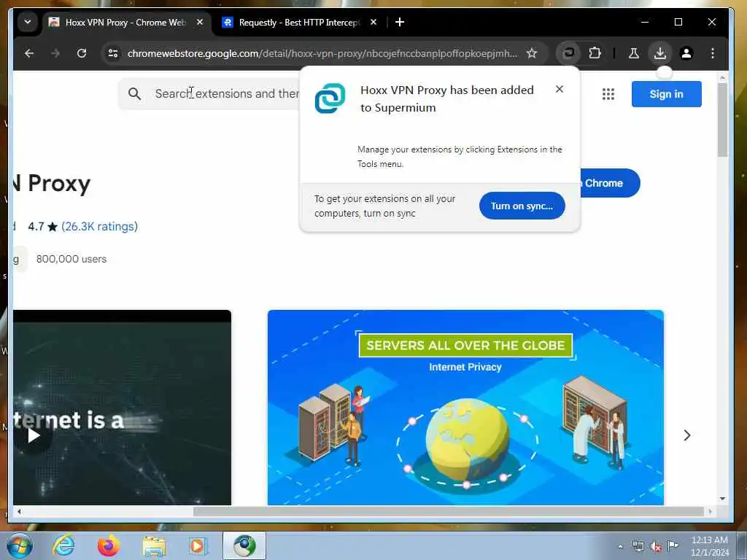Play the promo video thumbnail
The width and height of the screenshot is (747, 560).
pos(33,435)
